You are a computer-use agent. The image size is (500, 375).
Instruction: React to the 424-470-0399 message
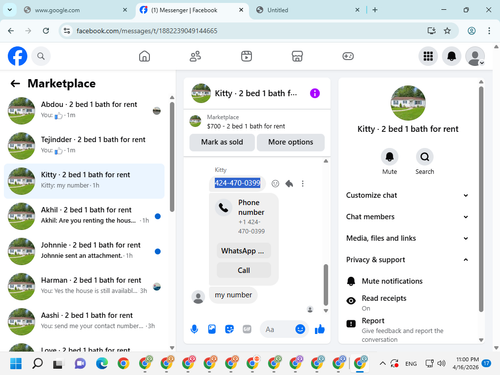click(275, 184)
